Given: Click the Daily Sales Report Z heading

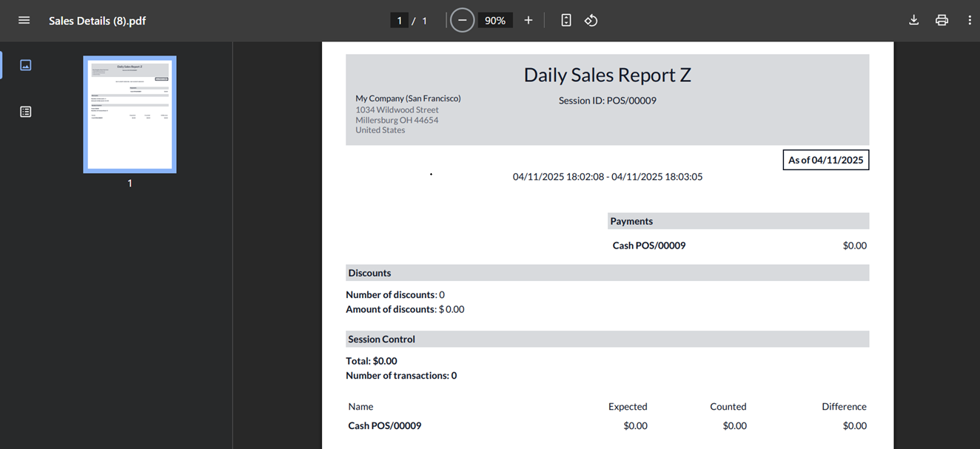Looking at the screenshot, I should click(x=607, y=75).
